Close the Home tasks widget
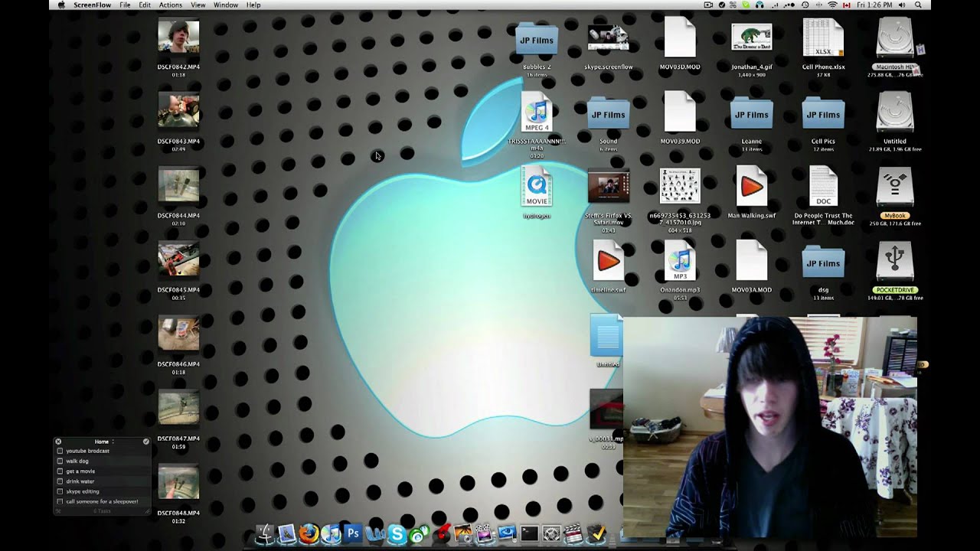Viewport: 980px width, 551px height. click(x=58, y=442)
